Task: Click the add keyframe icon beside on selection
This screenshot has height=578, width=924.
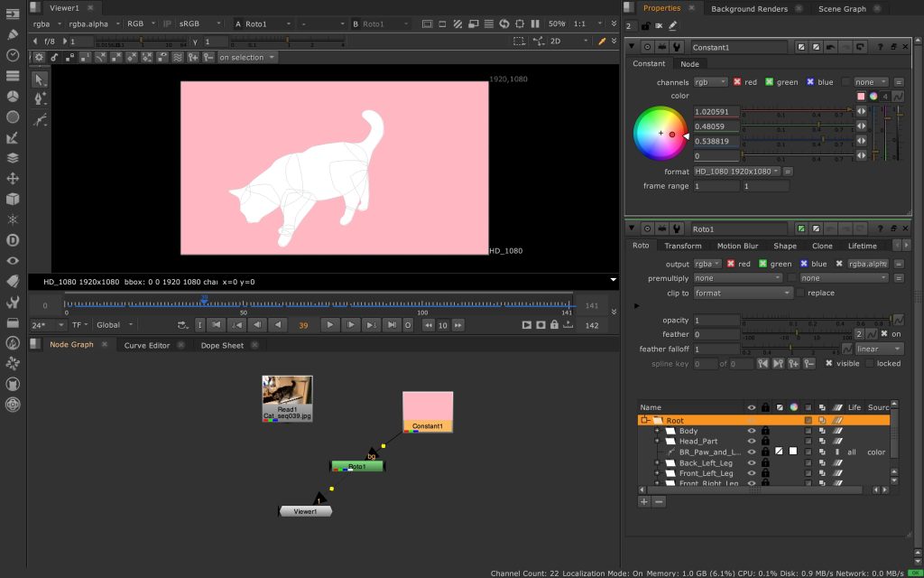Action: coord(193,57)
